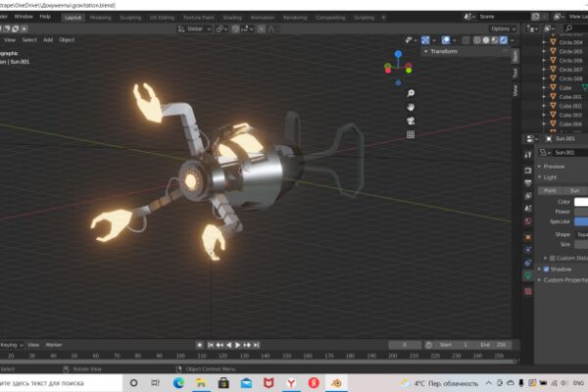Open Object Data light properties tab icon
588x392 pixels.
[528, 276]
